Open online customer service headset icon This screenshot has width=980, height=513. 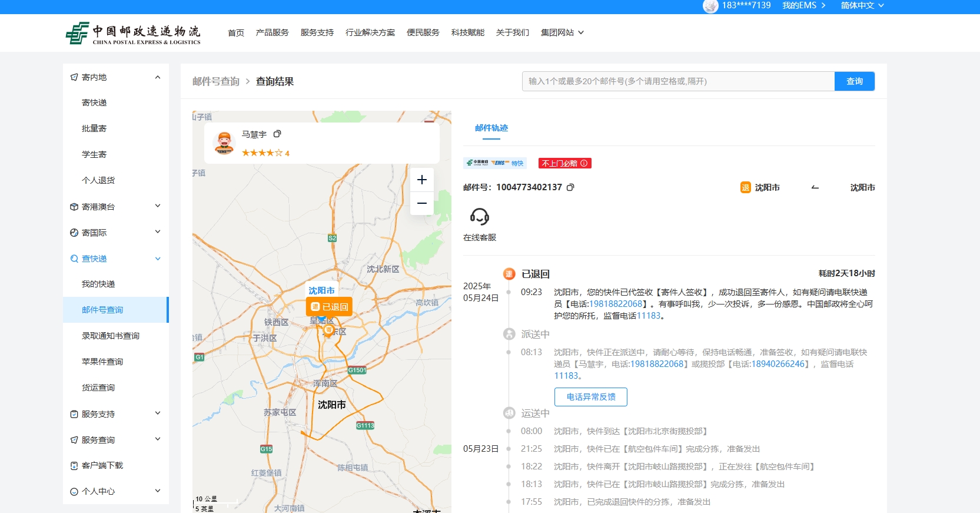pos(480,217)
